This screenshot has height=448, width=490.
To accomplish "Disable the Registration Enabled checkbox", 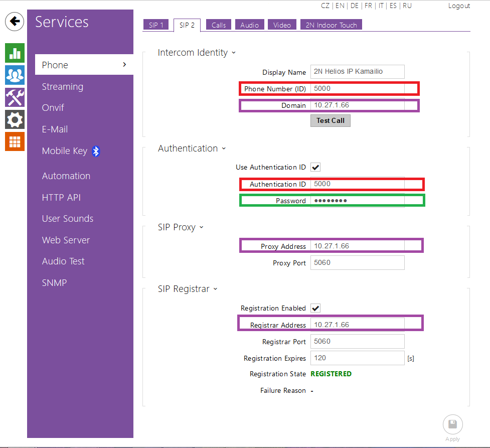I will pyautogui.click(x=315, y=308).
